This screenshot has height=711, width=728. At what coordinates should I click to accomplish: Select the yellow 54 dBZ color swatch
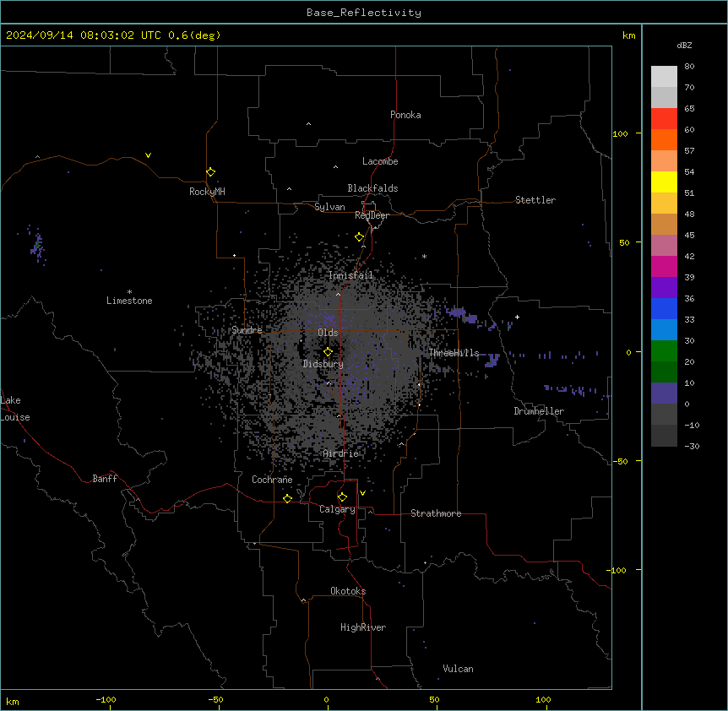coord(664,182)
